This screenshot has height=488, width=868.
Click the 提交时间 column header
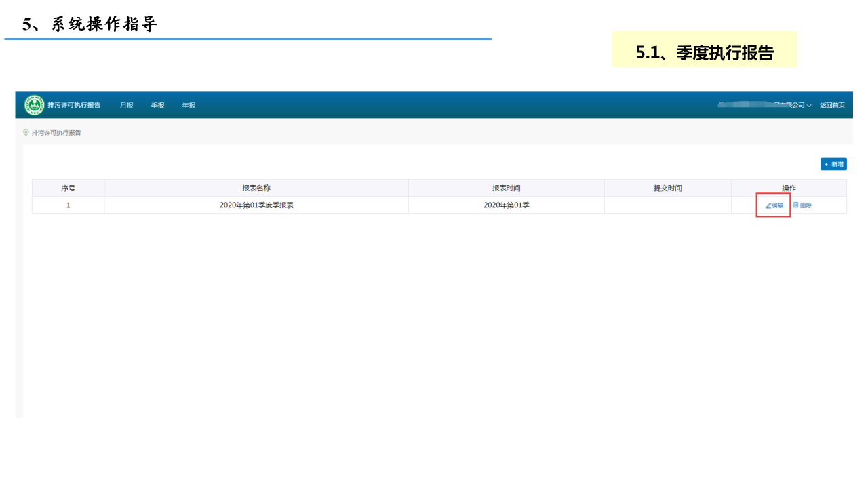pyautogui.click(x=667, y=188)
